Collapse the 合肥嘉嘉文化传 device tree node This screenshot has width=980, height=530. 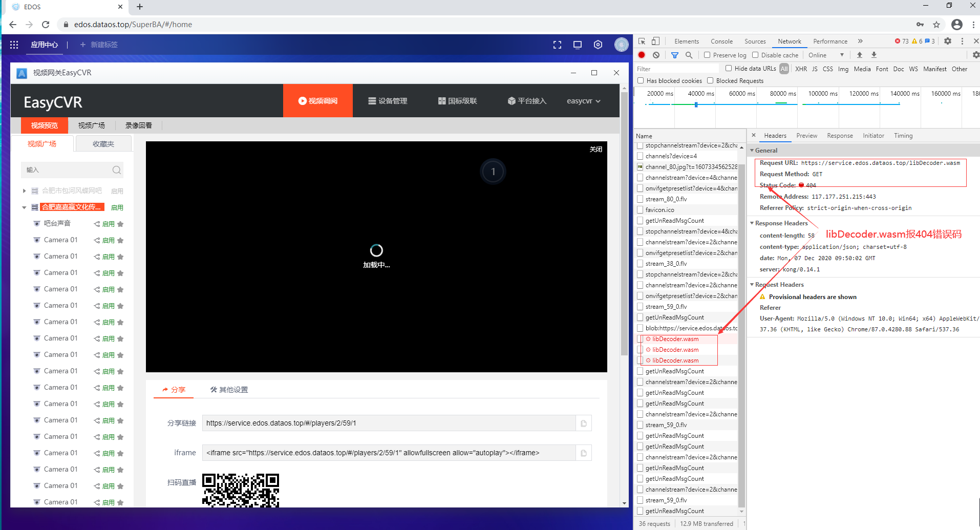[24, 207]
